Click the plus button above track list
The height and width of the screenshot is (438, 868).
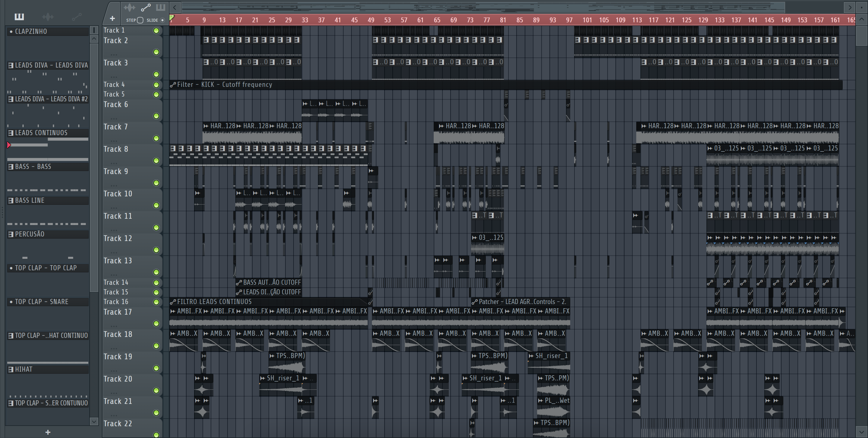pos(112,18)
